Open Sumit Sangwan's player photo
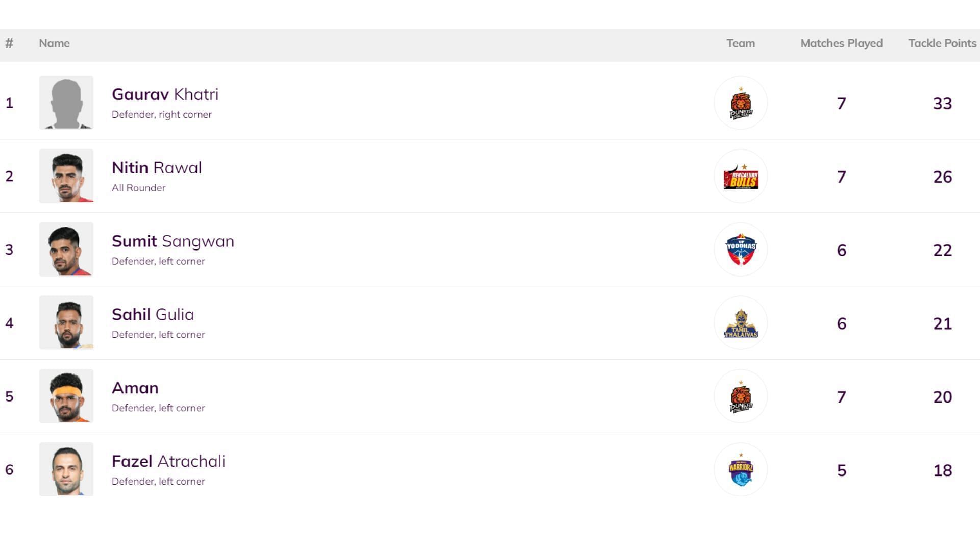The width and height of the screenshot is (980, 551). [66, 249]
